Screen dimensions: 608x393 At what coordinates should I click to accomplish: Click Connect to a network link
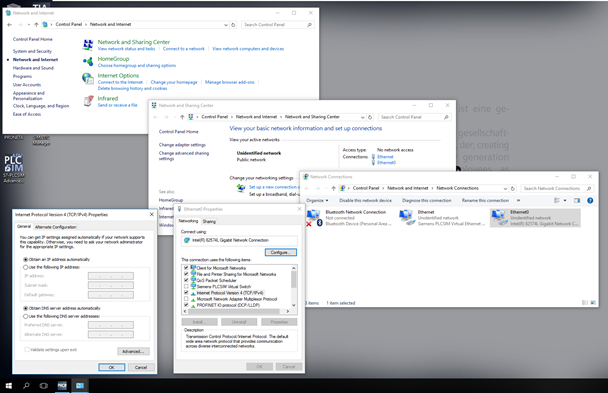184,49
